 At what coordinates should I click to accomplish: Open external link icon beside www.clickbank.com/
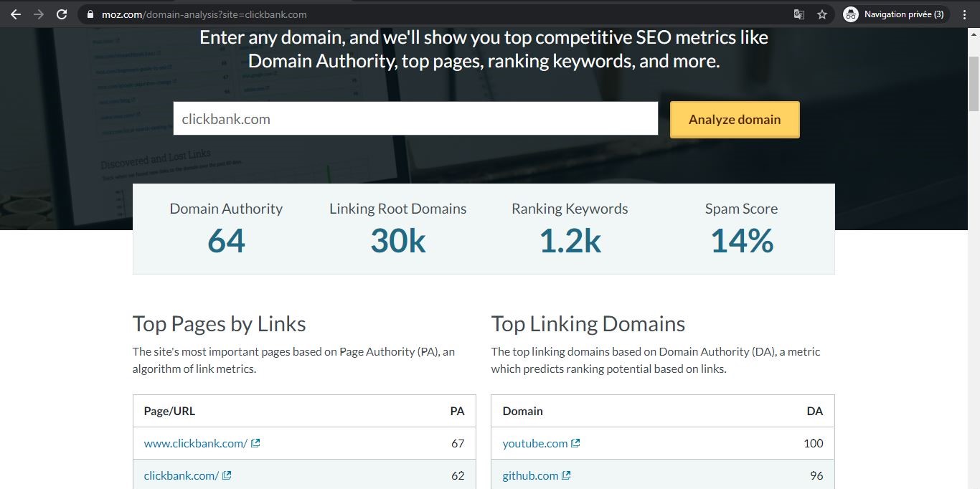(x=255, y=443)
